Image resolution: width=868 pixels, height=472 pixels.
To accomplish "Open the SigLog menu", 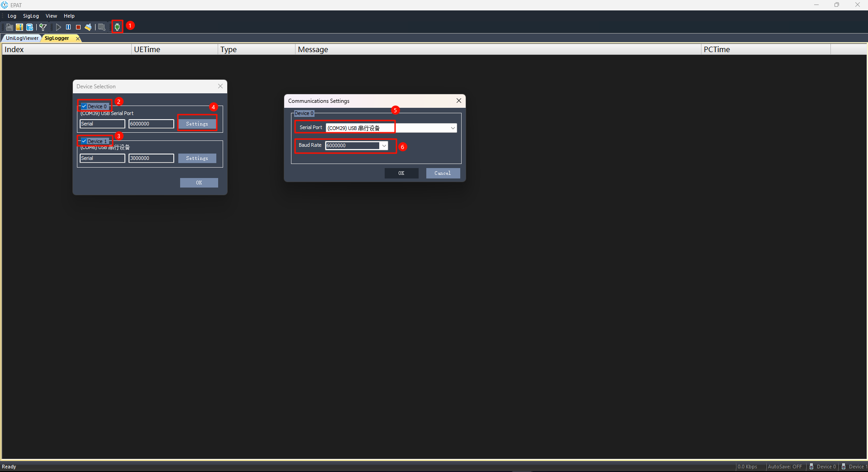I will [31, 16].
